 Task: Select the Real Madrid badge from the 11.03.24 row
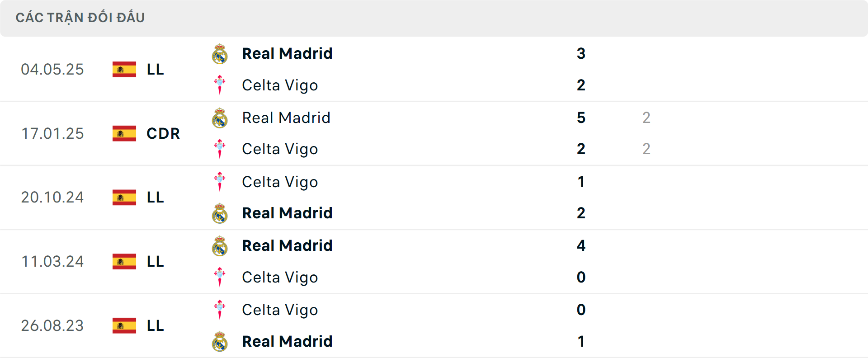click(220, 245)
